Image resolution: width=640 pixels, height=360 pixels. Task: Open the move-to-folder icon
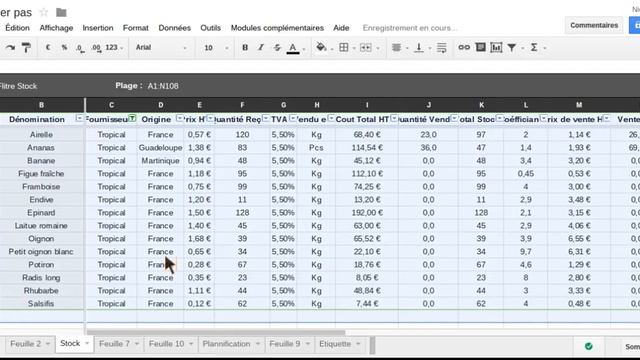pyautogui.click(x=61, y=13)
